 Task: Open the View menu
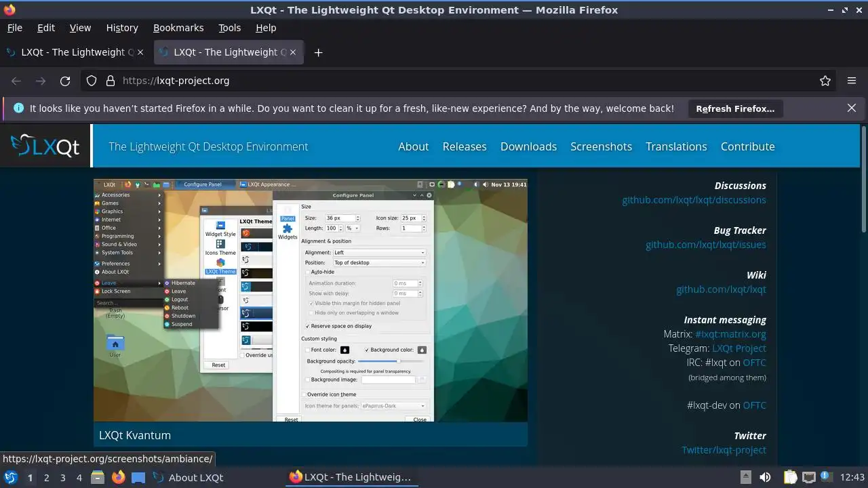(80, 28)
